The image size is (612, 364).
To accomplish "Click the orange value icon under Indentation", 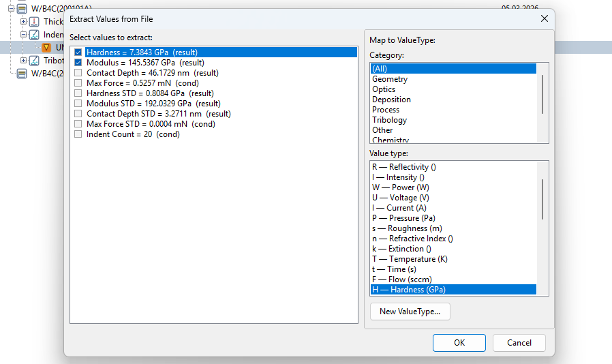I will click(46, 48).
